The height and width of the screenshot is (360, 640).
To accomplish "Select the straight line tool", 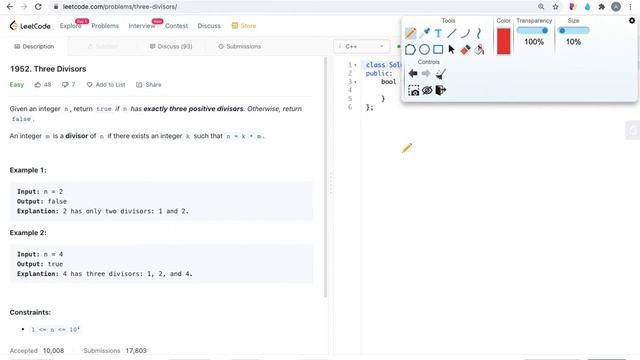I will pos(451,33).
